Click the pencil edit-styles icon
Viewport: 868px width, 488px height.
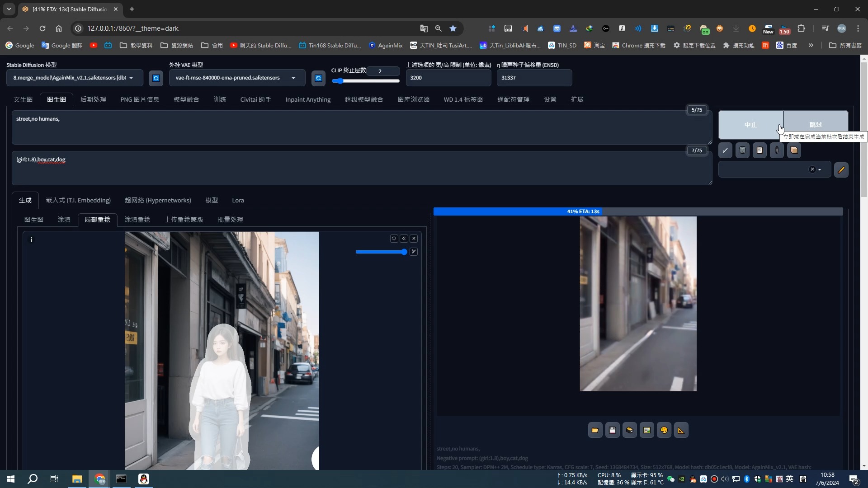click(x=841, y=170)
